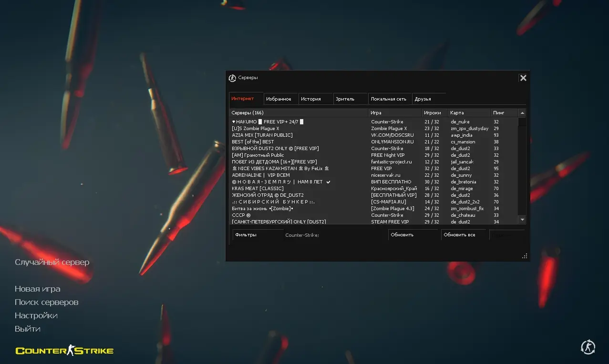Image resolution: width=609 pixels, height=364 pixels.
Task: Click scrollbar down arrow in server list
Action: pos(522,219)
